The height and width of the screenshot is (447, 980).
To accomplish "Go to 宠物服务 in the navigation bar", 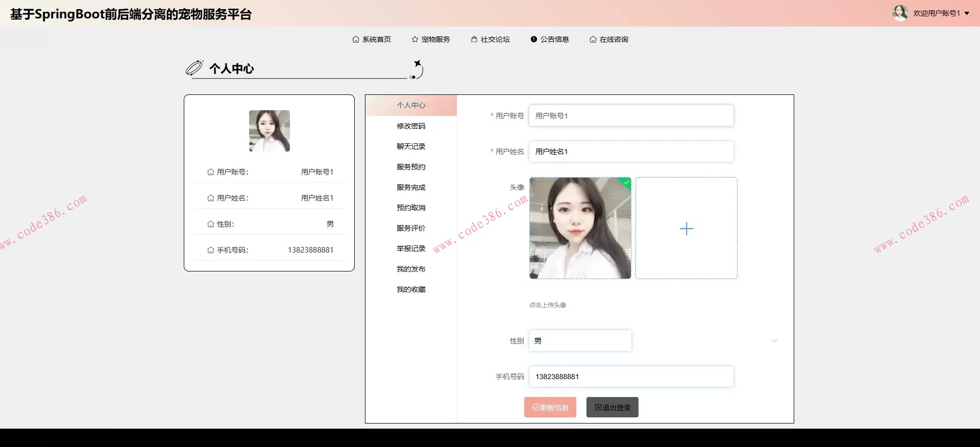I will pyautogui.click(x=431, y=39).
